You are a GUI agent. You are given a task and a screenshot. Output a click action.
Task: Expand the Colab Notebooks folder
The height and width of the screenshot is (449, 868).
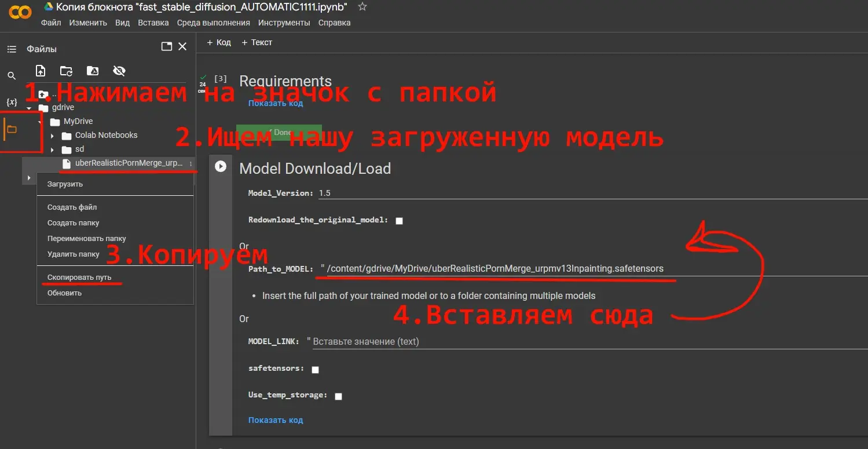coord(52,136)
